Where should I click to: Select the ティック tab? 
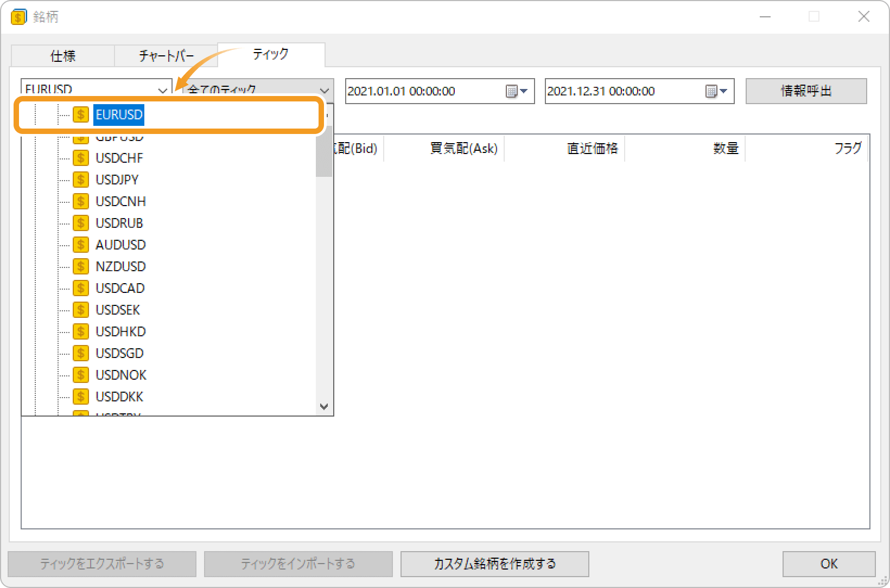point(271,54)
